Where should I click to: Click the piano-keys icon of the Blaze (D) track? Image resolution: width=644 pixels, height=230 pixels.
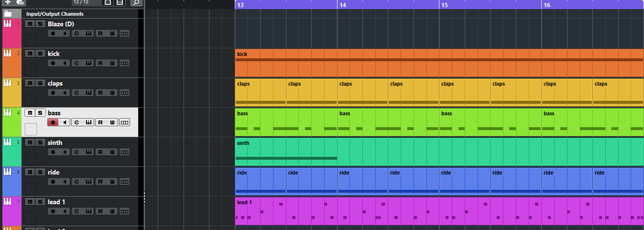7,23
